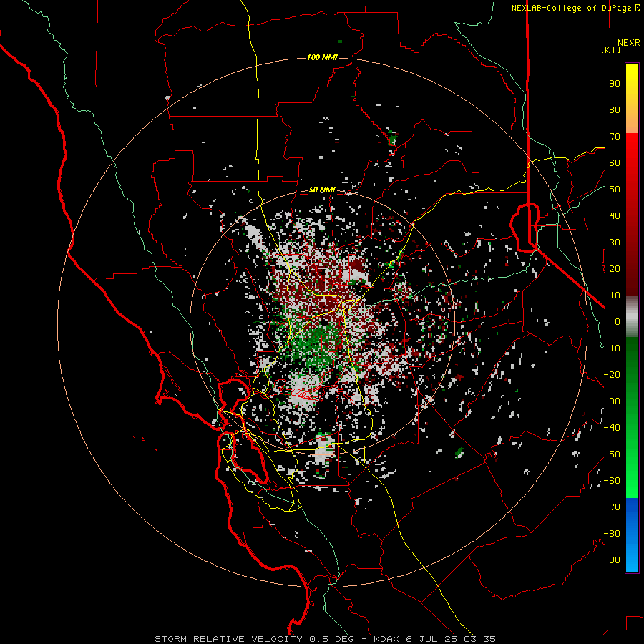
Task: Click the 20 scale value
Action: point(615,269)
